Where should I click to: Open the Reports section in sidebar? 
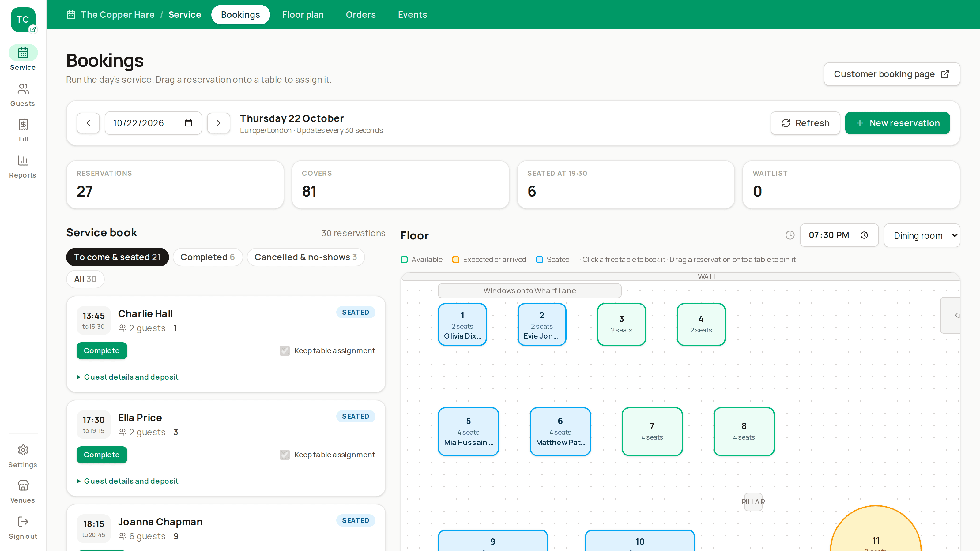coord(23,167)
